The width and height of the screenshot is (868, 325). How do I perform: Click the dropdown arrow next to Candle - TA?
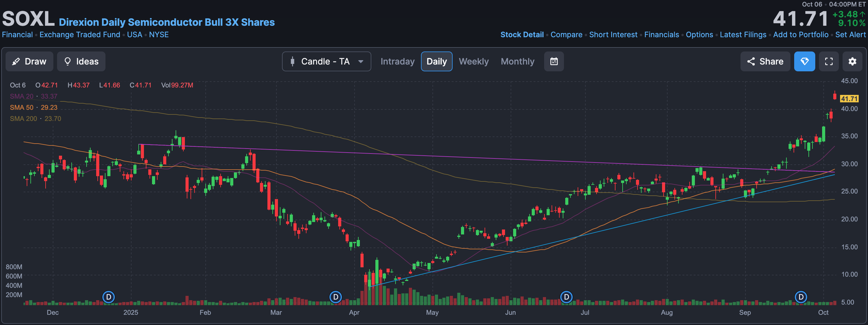click(360, 62)
